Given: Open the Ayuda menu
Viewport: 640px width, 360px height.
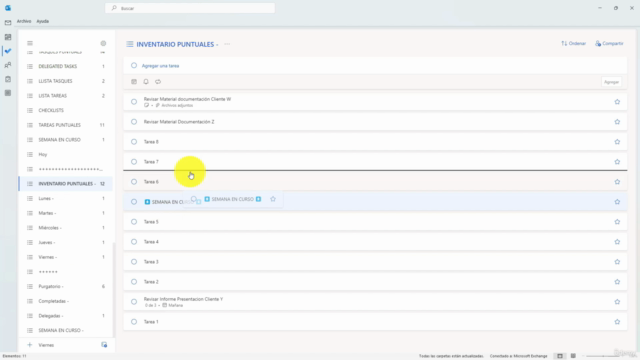Looking at the screenshot, I should [42, 21].
